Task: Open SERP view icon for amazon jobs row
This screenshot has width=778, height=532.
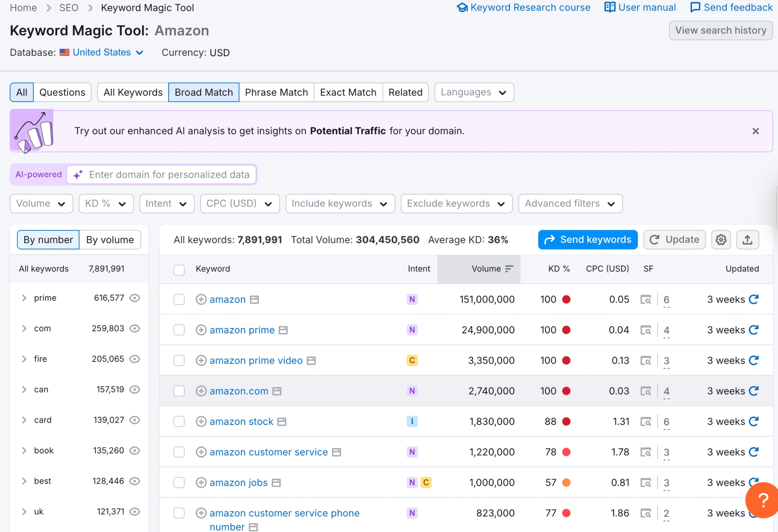Action: [645, 483]
